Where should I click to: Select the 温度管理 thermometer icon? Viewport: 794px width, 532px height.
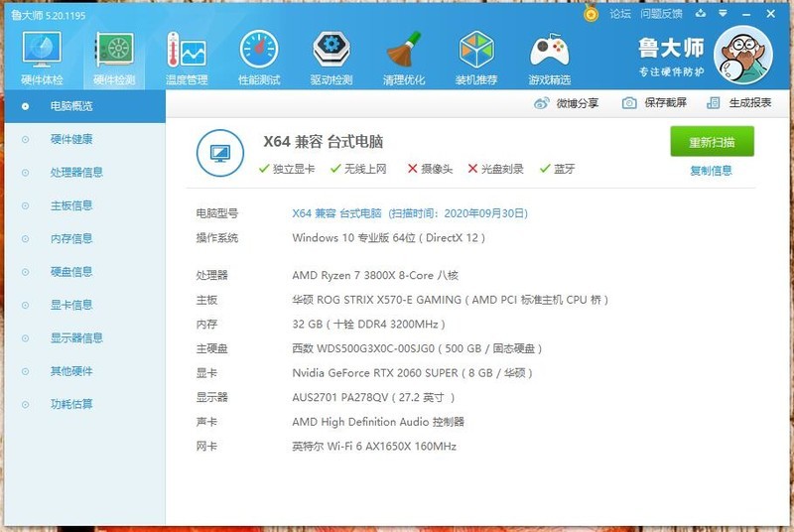187,58
